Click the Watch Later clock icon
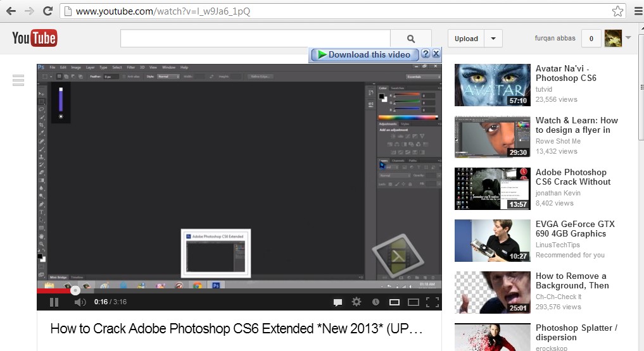 (x=376, y=302)
